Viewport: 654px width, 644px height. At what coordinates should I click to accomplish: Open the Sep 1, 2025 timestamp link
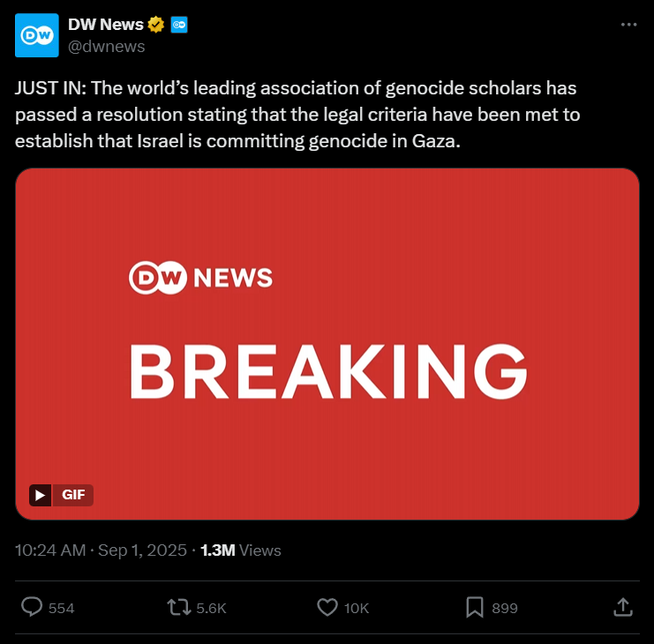click(x=142, y=550)
